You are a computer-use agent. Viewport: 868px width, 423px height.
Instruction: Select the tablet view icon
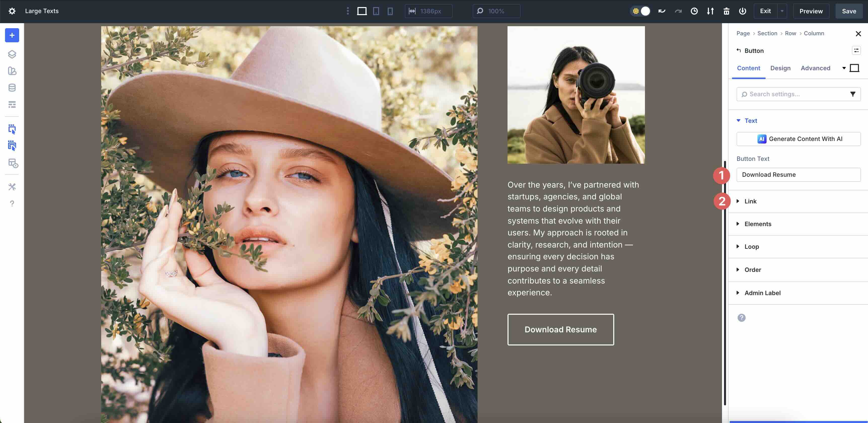point(376,11)
